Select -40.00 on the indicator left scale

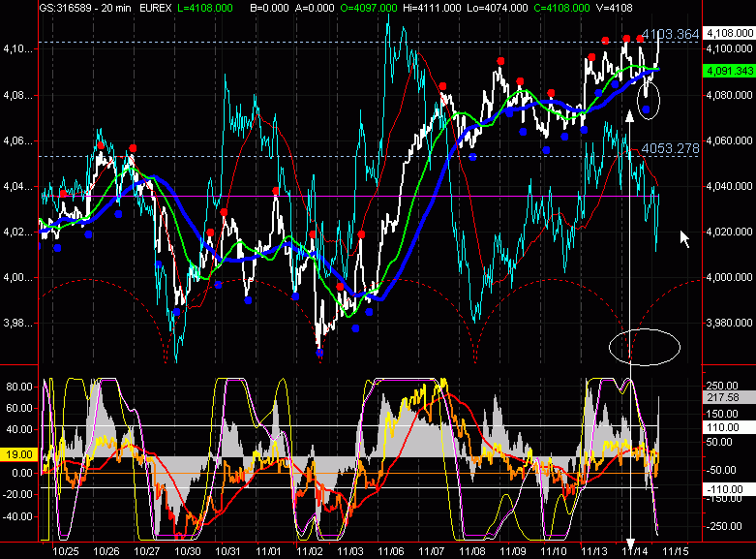(17, 516)
